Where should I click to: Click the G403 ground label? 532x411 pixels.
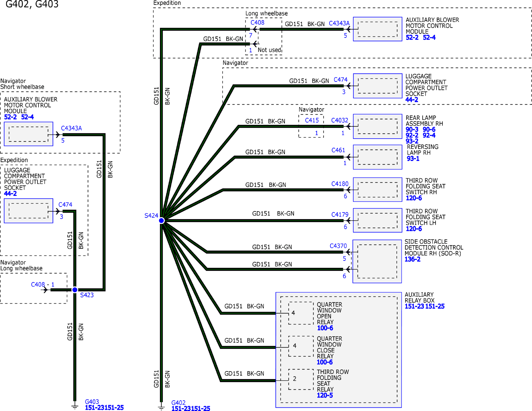92,402
